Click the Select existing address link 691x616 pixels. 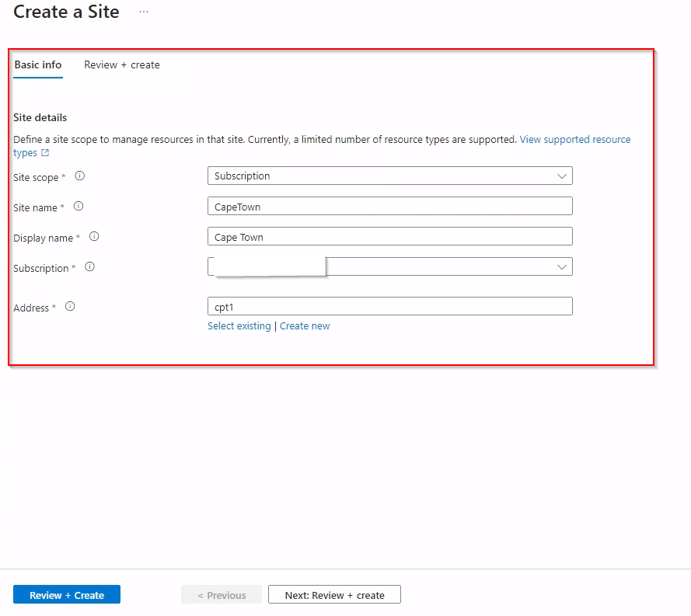[x=239, y=326]
